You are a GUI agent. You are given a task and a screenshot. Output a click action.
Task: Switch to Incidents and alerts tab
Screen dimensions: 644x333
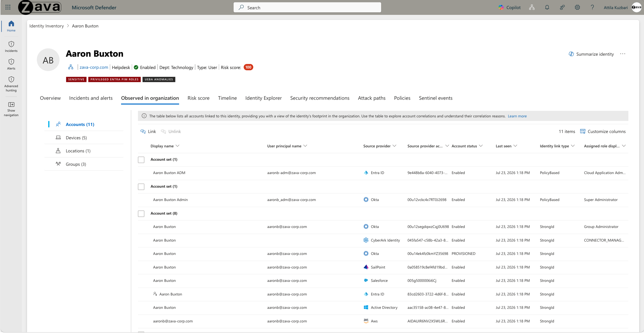coord(91,98)
